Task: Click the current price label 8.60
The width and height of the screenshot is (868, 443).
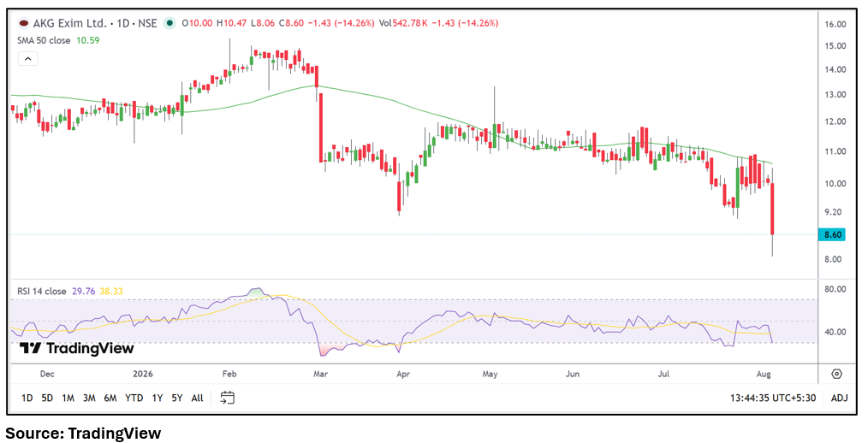Action: pos(833,234)
